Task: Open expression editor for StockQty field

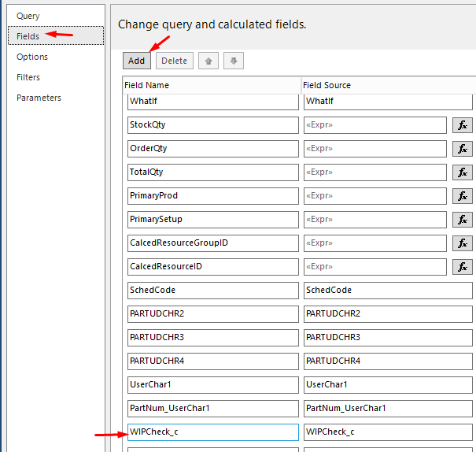Action: (462, 125)
